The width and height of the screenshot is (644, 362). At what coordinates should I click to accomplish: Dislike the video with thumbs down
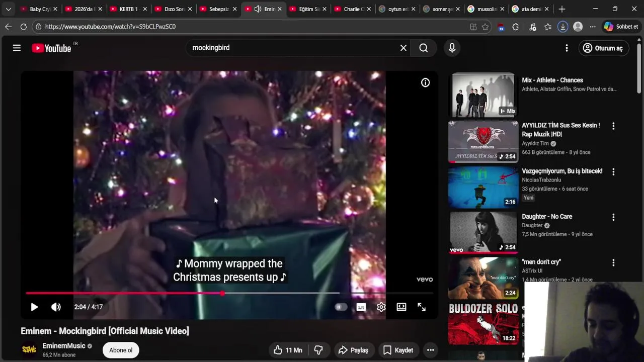click(318, 350)
